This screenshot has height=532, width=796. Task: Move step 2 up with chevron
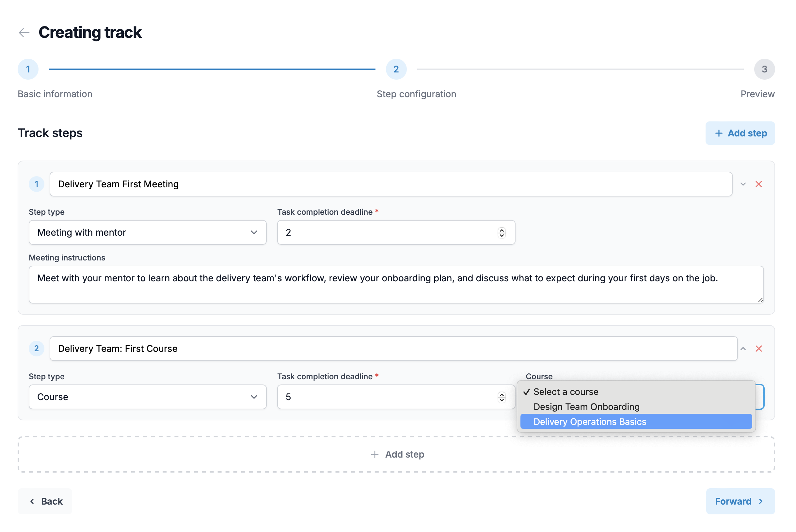pyautogui.click(x=743, y=349)
